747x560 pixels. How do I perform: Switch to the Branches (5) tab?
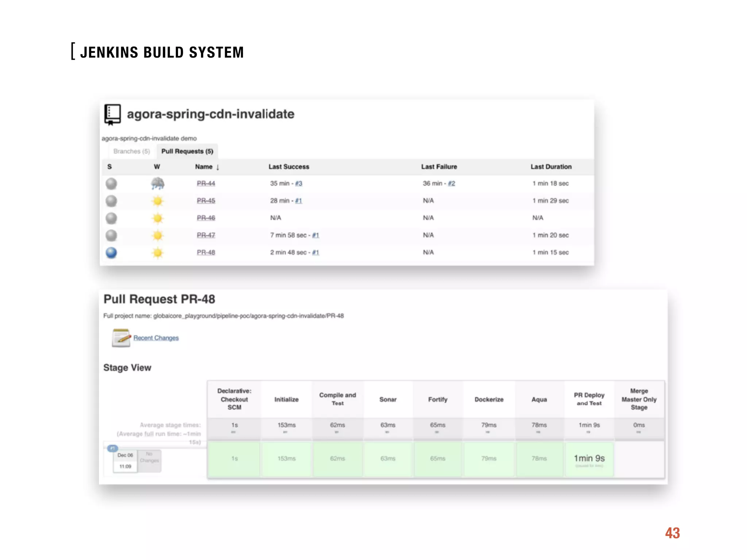tap(131, 151)
